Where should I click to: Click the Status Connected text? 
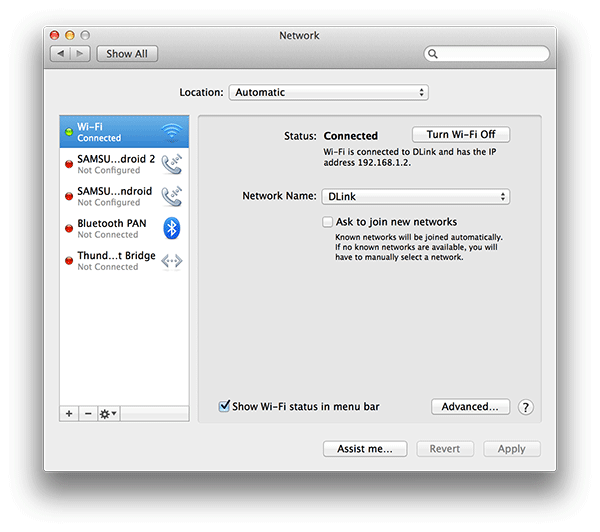[x=351, y=136]
